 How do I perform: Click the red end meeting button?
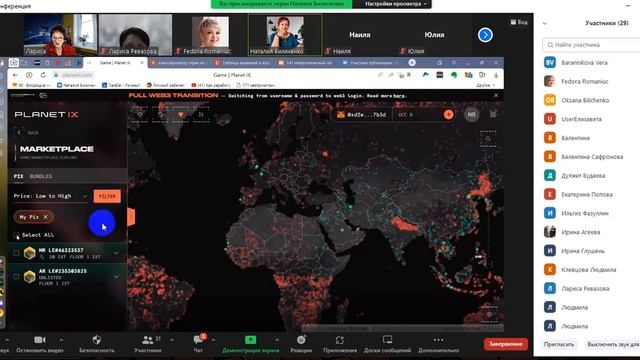click(506, 344)
